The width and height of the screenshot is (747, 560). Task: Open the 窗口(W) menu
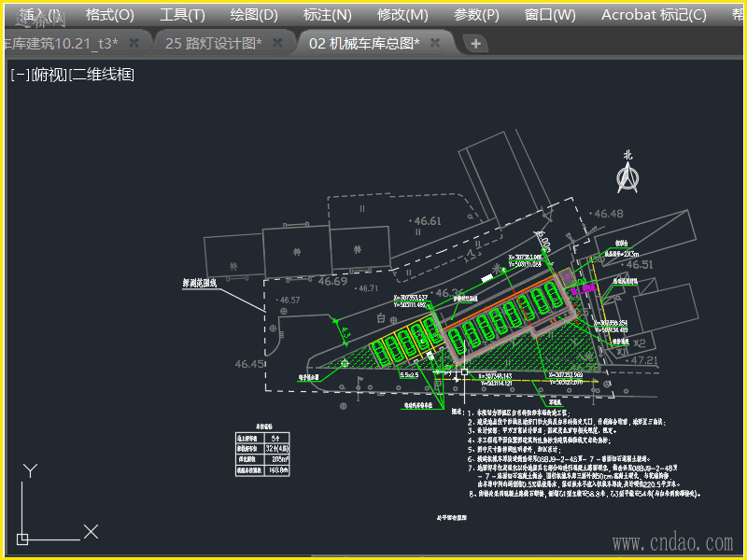coord(550,15)
